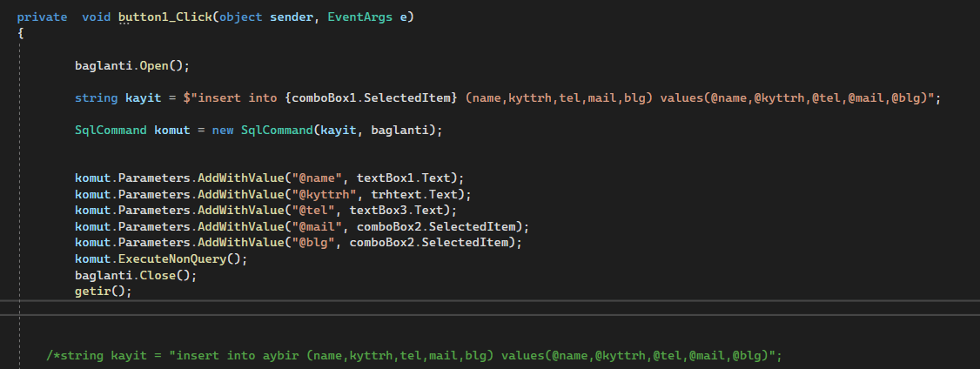Click the "object" keyword in the signature
The height and width of the screenshot is (369, 980).
tap(240, 17)
